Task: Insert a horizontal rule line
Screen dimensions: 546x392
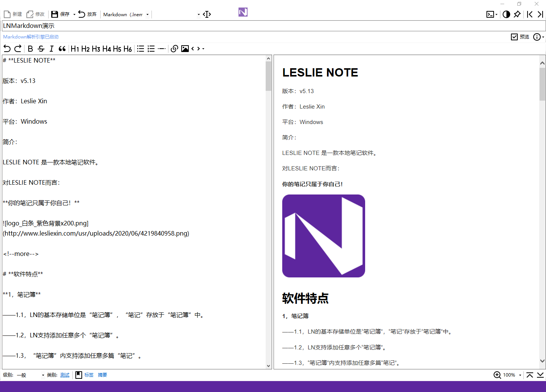Action: (162, 49)
